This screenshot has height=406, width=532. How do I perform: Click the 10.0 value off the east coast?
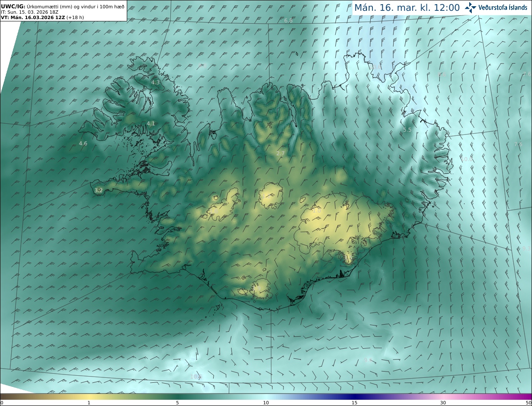pos(467,159)
